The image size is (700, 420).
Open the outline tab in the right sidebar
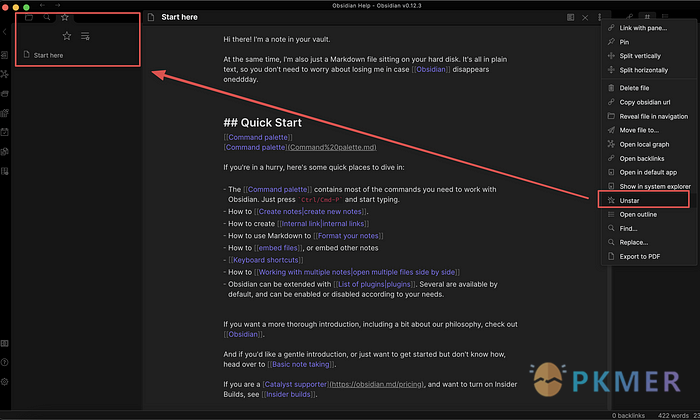[x=665, y=17]
